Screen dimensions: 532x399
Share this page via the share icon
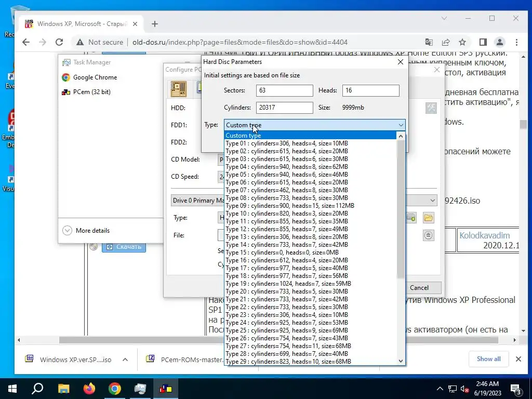[x=445, y=42]
